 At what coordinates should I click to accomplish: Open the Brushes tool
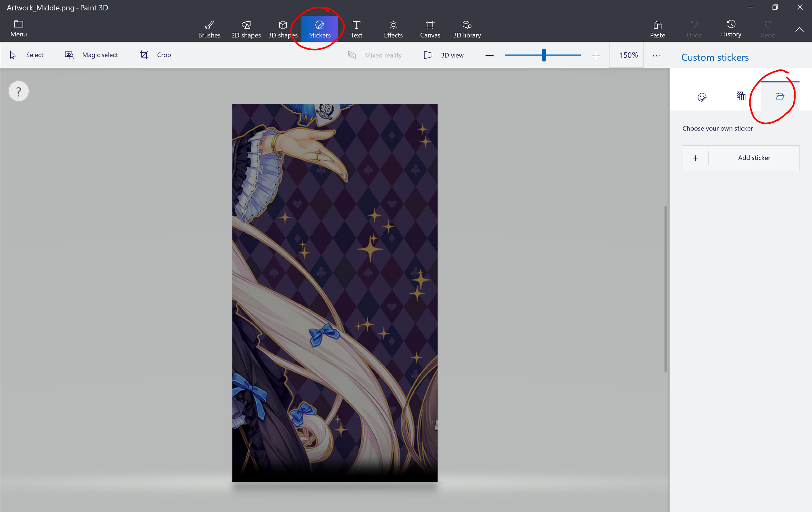click(209, 29)
